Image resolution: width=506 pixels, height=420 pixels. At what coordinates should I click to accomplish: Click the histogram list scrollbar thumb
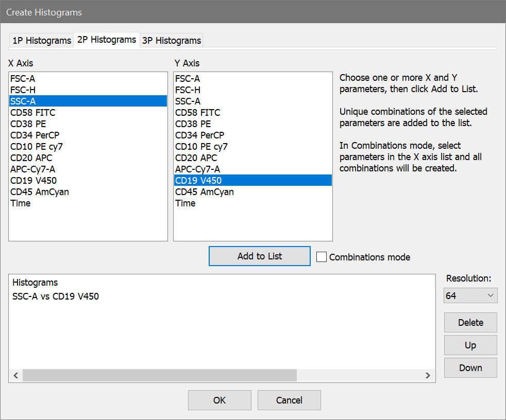tap(159, 376)
